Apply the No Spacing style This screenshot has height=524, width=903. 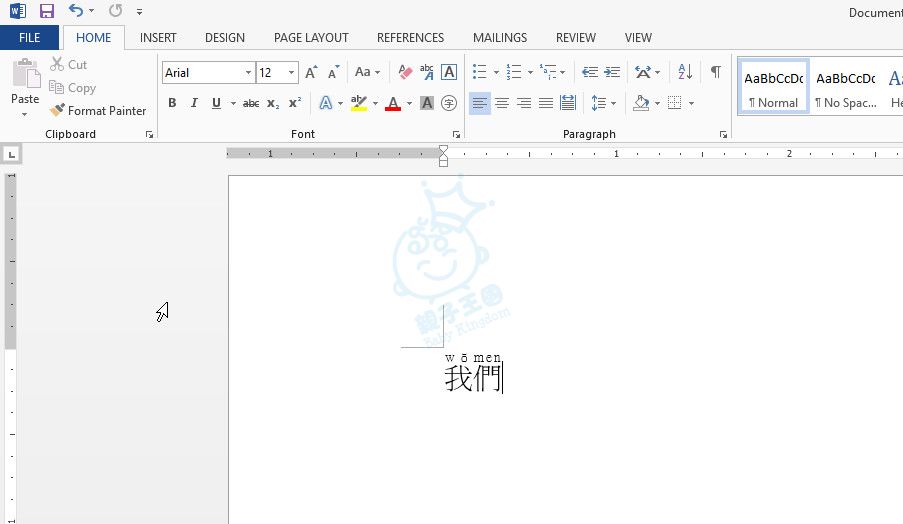click(845, 86)
